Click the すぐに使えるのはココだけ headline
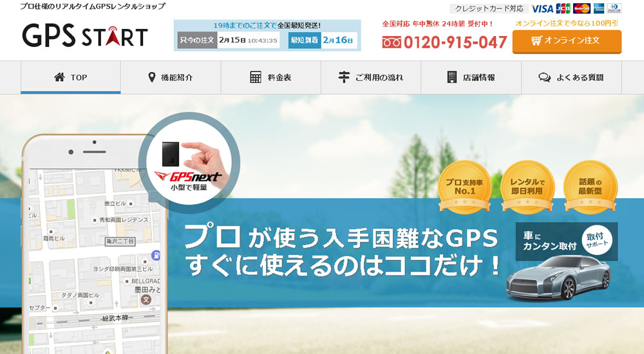This screenshot has width=644, height=354. [x=343, y=266]
